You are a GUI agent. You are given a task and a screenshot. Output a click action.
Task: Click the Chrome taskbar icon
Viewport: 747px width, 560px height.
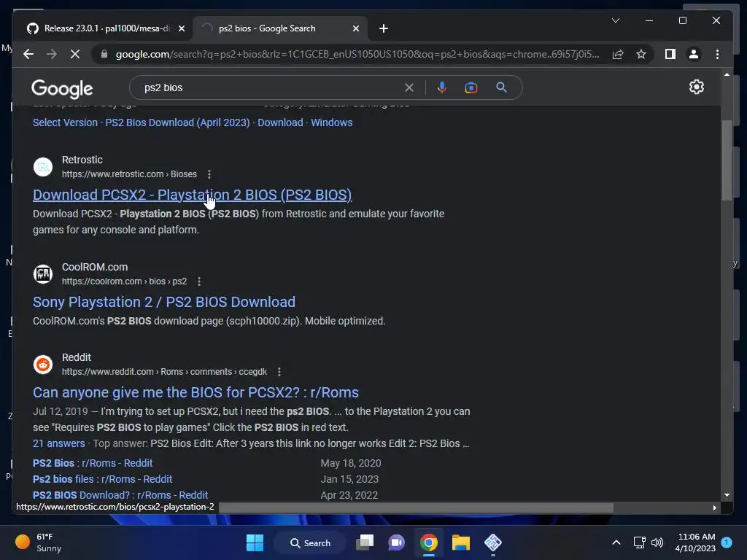(429, 542)
